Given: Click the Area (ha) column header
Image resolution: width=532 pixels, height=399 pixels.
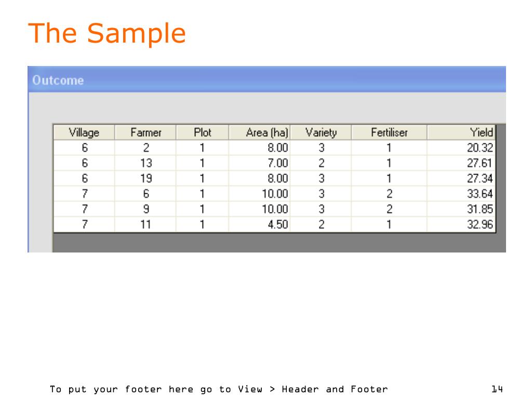Looking at the screenshot, I should point(260,132).
